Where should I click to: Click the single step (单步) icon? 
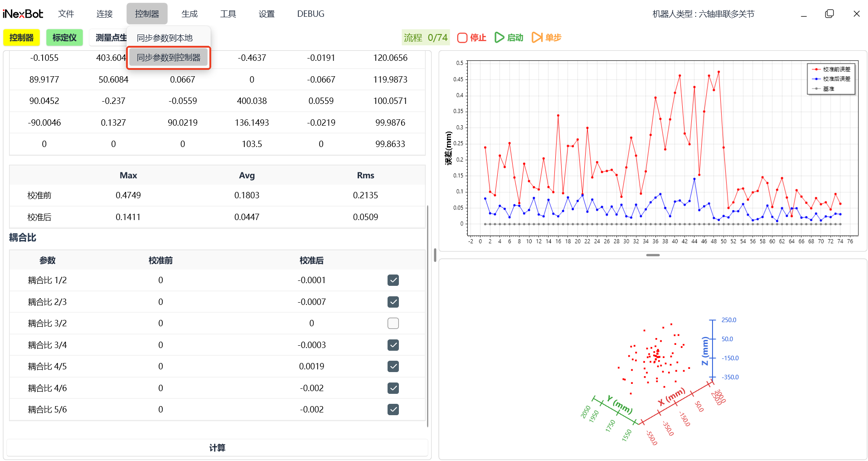[x=537, y=38]
